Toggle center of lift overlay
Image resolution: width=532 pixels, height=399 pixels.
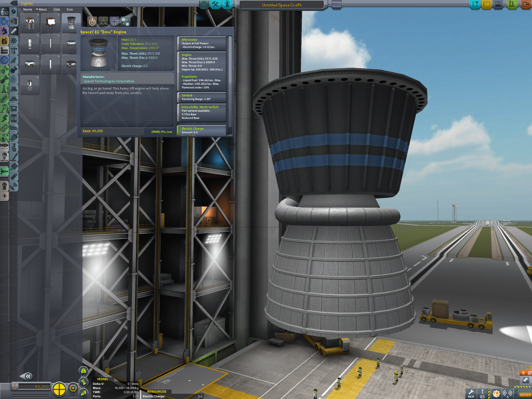83,393
